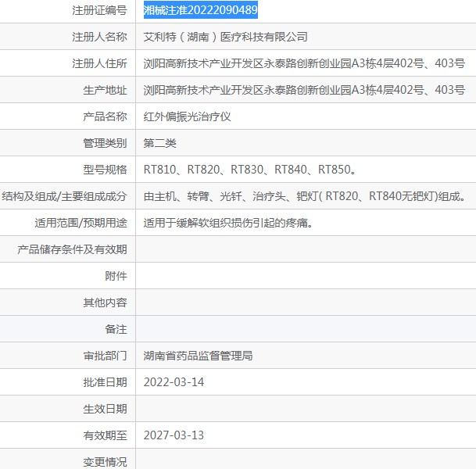Click the 第二类 management category value

[160, 143]
